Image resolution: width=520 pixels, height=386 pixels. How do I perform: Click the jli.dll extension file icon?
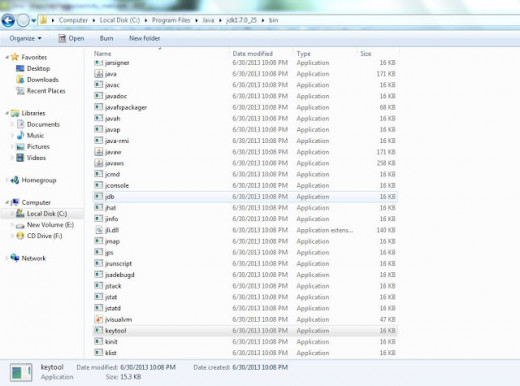[99, 230]
